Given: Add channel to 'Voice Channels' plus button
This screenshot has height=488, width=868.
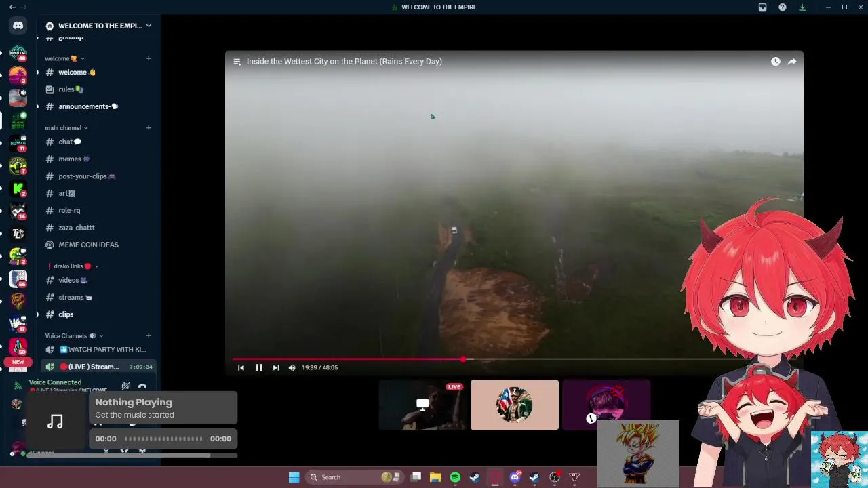Looking at the screenshot, I should tap(149, 335).
